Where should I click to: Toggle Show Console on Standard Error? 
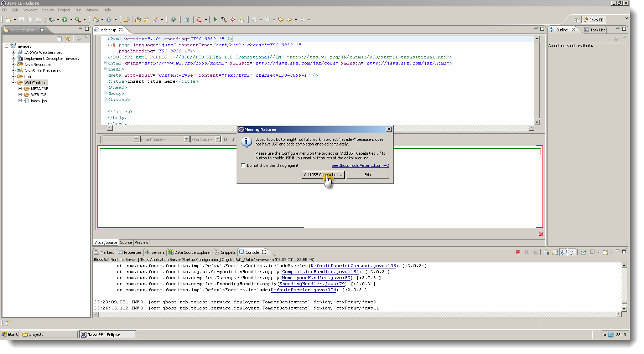(x=572, y=252)
